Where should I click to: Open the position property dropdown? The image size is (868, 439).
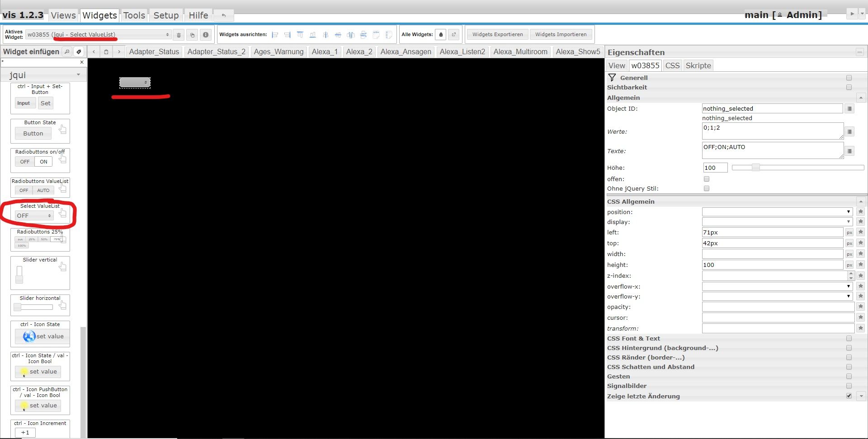(777, 212)
